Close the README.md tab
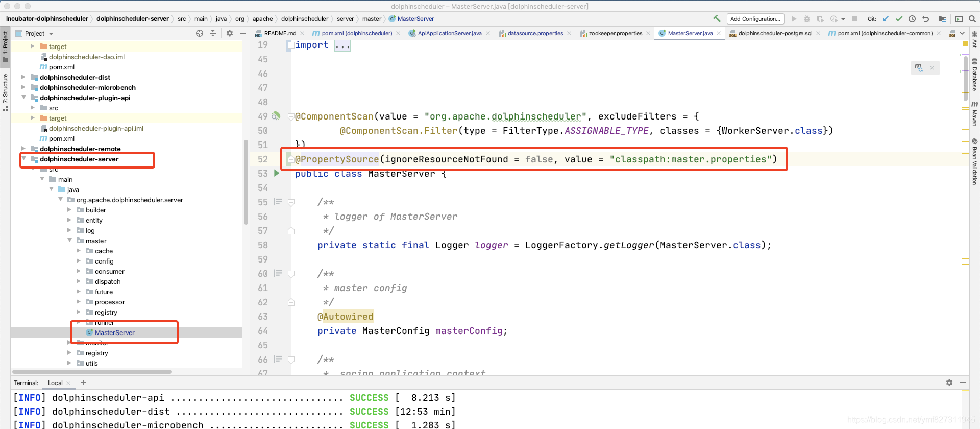The width and height of the screenshot is (980, 429). click(x=302, y=33)
